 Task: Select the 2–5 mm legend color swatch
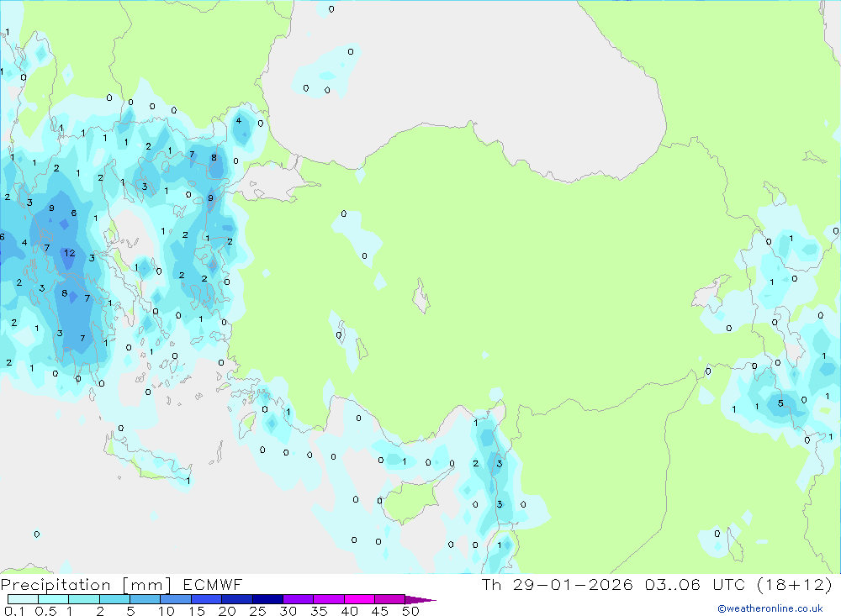pyautogui.click(x=114, y=599)
